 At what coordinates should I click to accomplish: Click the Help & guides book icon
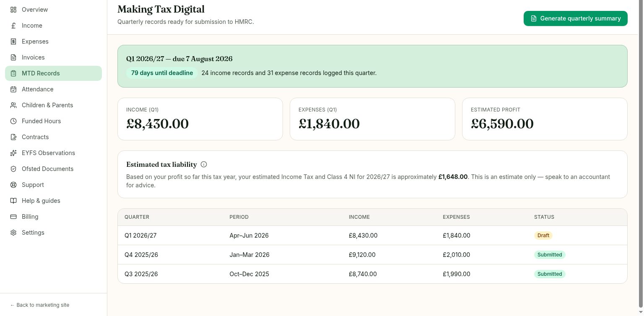coord(13,201)
